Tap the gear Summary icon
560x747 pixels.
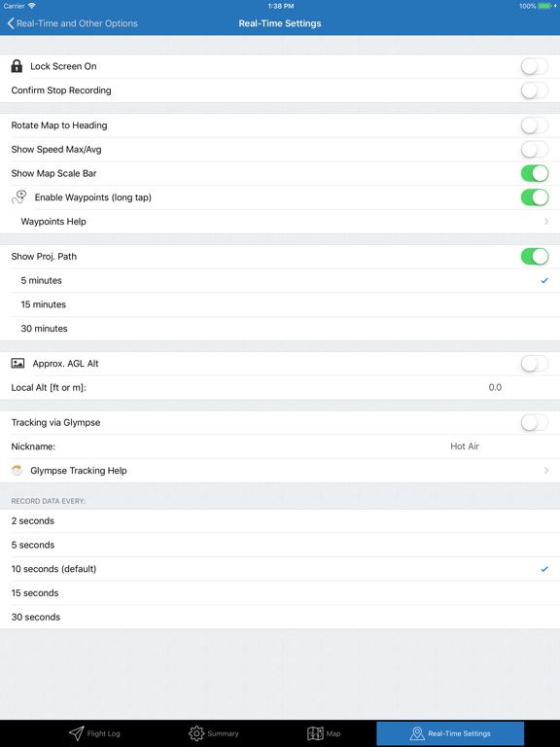(196, 733)
